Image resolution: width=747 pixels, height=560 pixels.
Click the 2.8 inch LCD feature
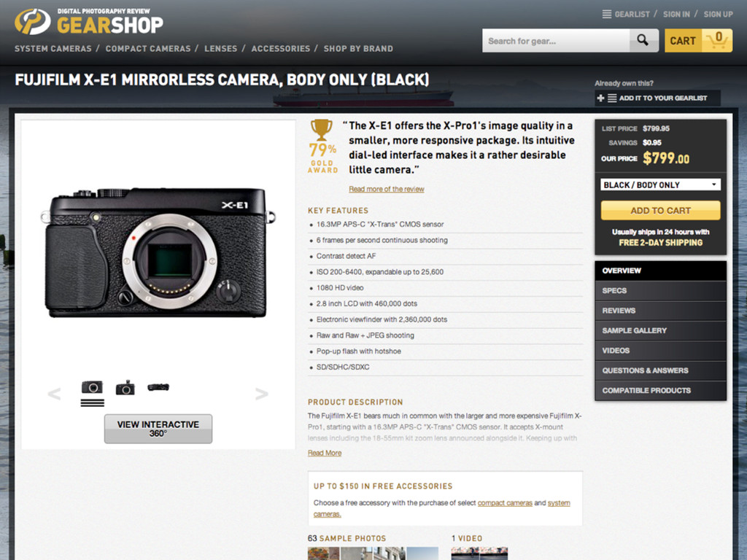tap(367, 303)
